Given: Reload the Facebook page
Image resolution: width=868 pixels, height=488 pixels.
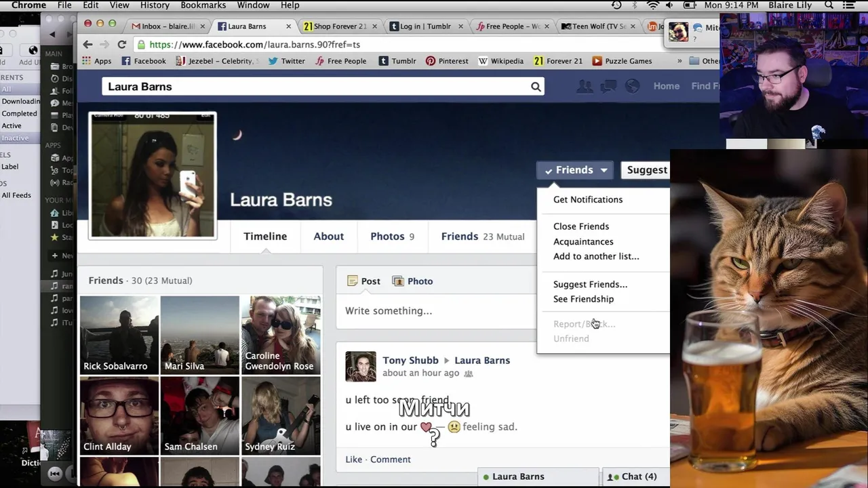Looking at the screenshot, I should [122, 45].
